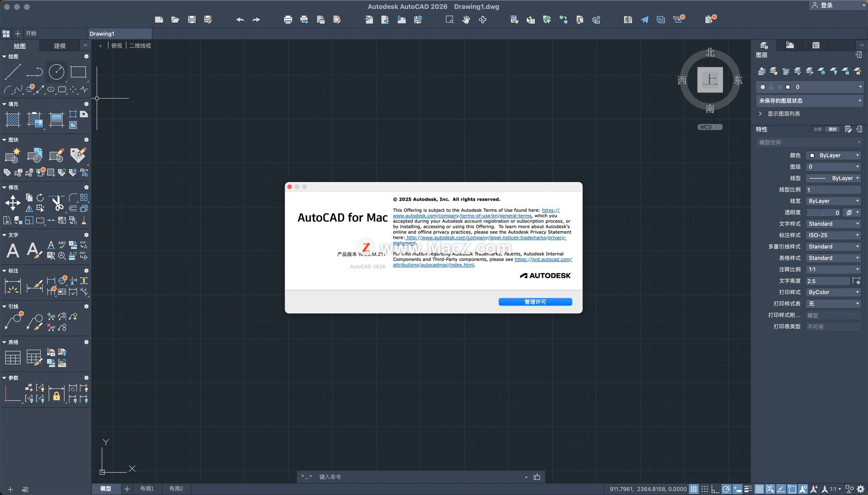The width and height of the screenshot is (868, 495).
Task: Select the Rectangle tool
Action: coord(78,72)
